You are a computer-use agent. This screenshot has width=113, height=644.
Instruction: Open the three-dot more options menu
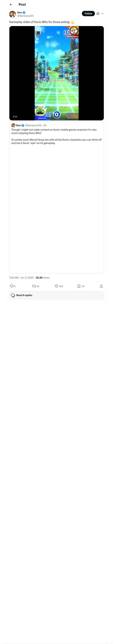tap(102, 14)
